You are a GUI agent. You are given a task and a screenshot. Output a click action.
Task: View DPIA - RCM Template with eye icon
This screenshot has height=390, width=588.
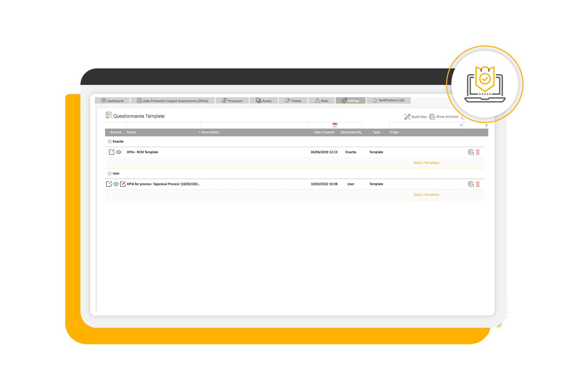119,152
